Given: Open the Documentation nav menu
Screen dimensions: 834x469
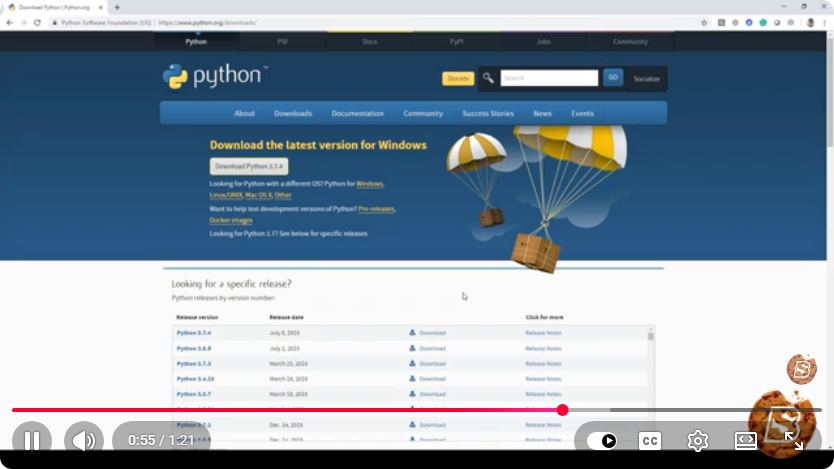Looking at the screenshot, I should 357,113.
